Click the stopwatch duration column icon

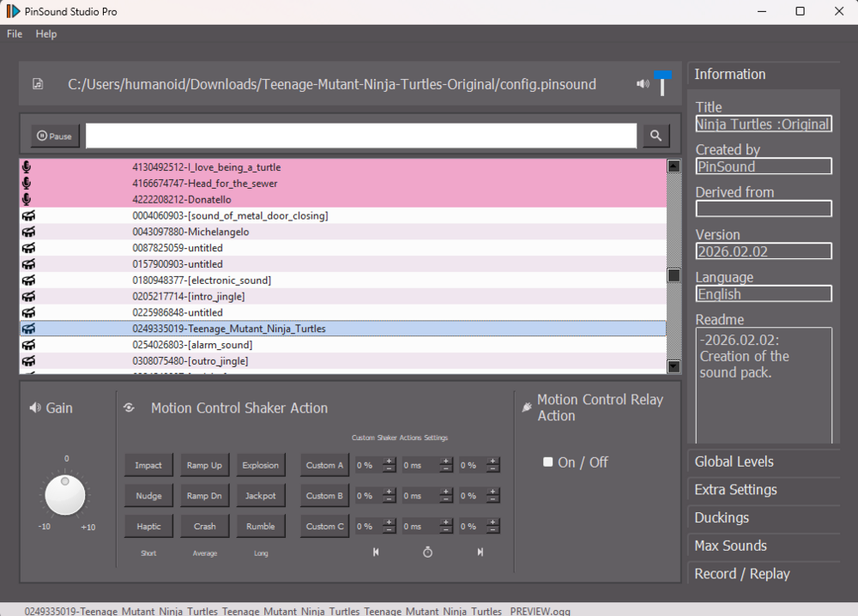428,552
